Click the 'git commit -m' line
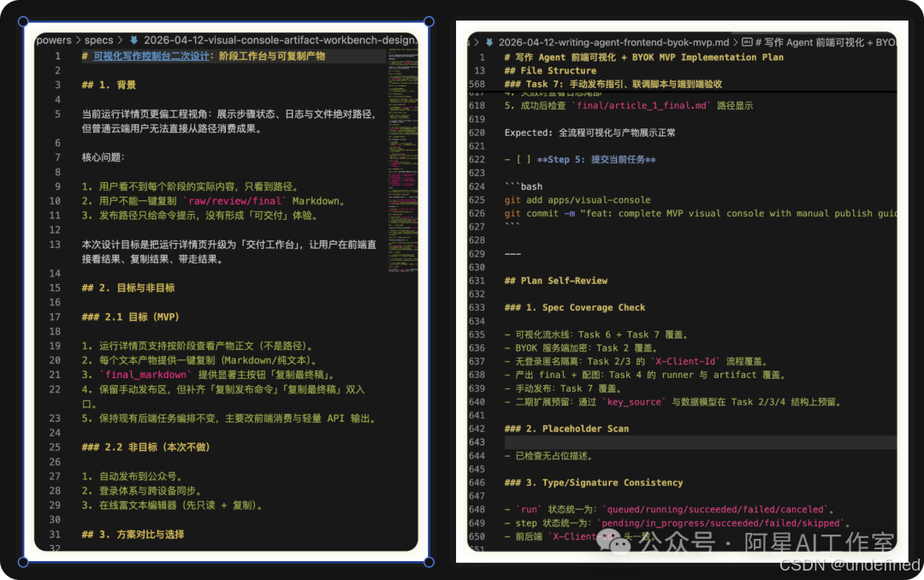 point(700,213)
